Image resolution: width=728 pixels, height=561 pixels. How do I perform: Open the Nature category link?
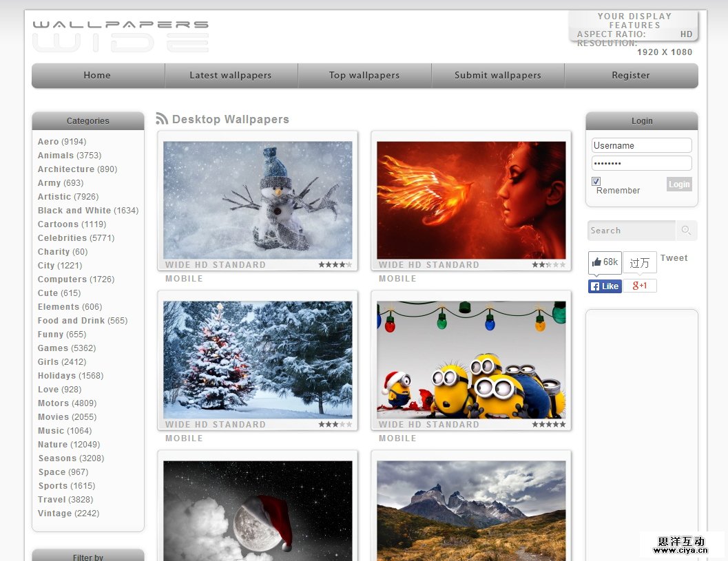coord(53,445)
